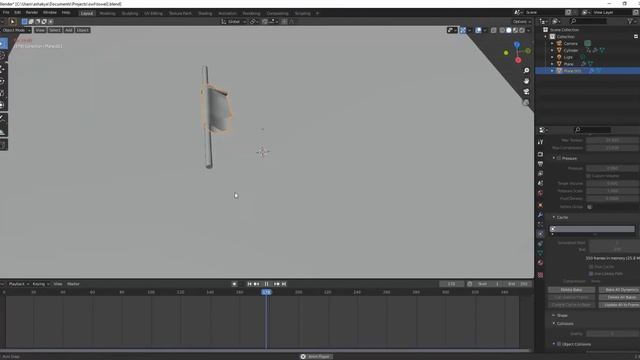Open the World properties tab icon

click(x=540, y=193)
